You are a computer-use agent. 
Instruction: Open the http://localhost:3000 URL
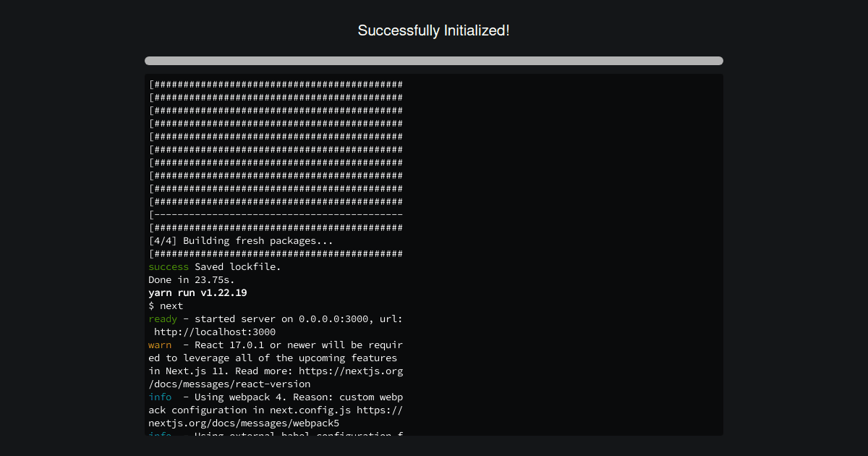[x=215, y=332]
